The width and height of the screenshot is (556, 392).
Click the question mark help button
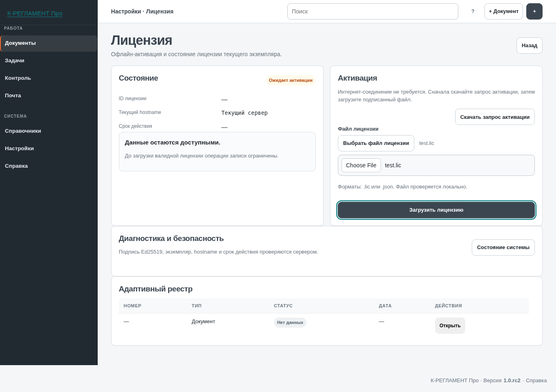[473, 11]
